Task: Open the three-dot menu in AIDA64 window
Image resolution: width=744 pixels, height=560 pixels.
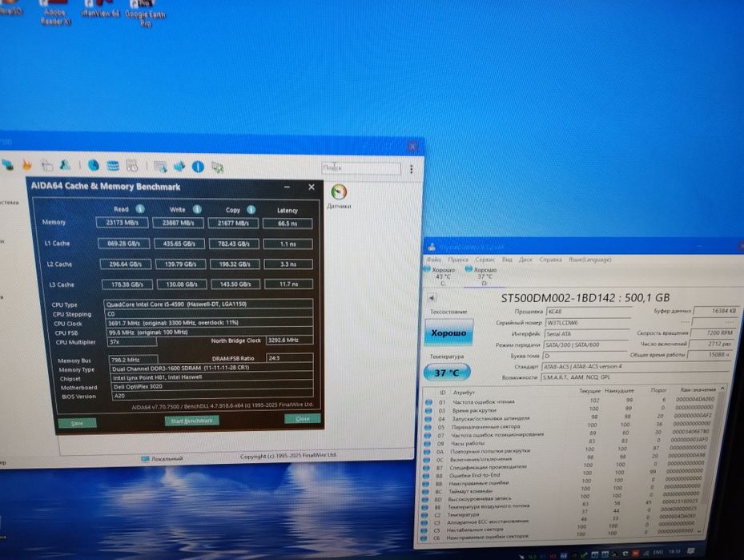Action: coord(412,169)
